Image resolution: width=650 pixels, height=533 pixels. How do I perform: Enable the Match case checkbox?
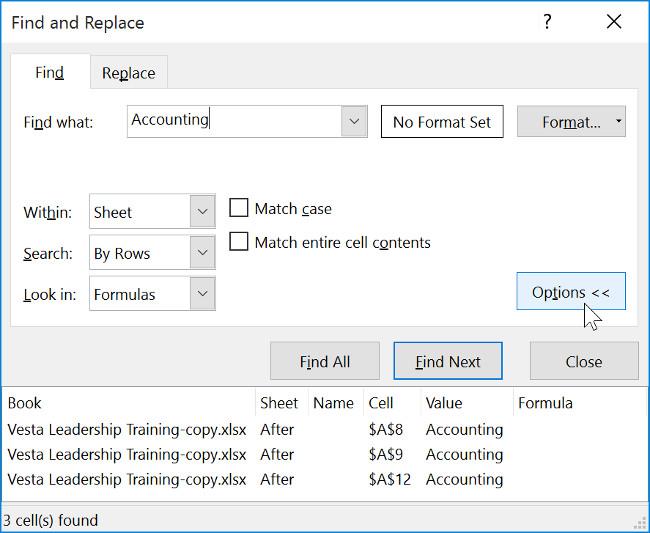click(x=239, y=208)
